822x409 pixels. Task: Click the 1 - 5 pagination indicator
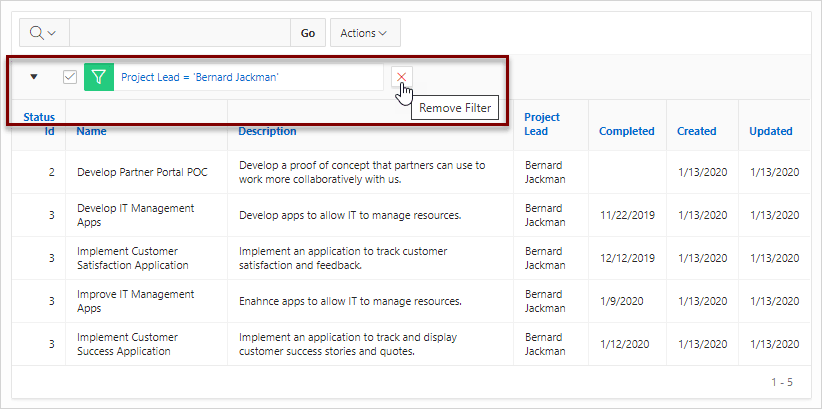(782, 382)
